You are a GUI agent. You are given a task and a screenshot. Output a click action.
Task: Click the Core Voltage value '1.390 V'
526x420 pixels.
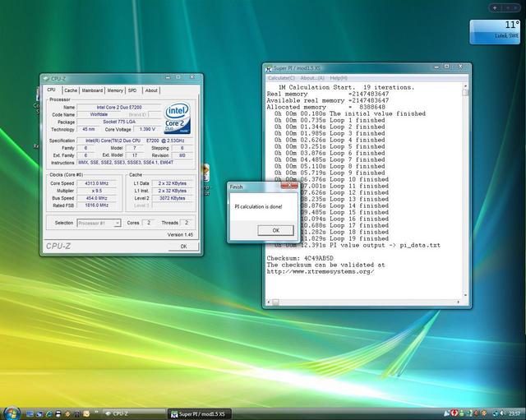point(146,129)
